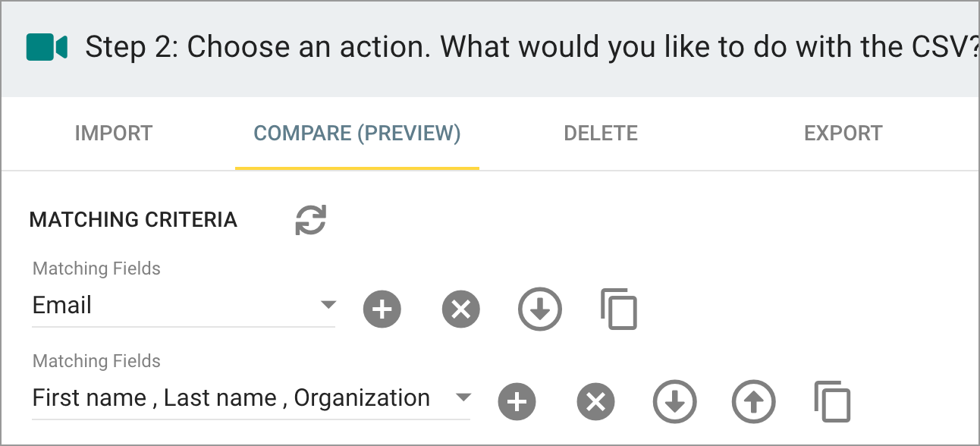Open the Email matching fields dropdown
The width and height of the screenshot is (980, 446).
[184, 306]
